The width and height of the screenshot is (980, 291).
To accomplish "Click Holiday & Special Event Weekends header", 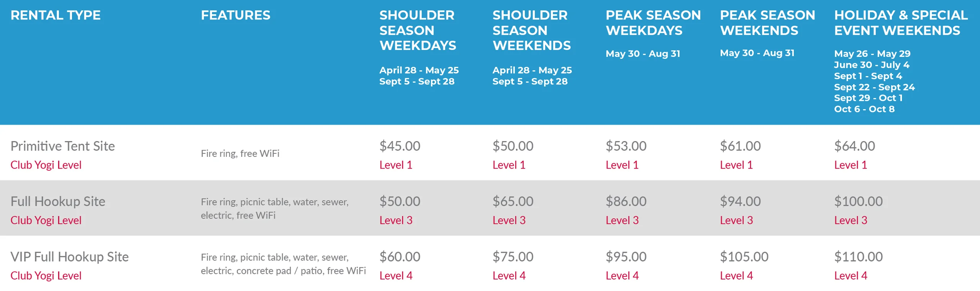I will [901, 23].
